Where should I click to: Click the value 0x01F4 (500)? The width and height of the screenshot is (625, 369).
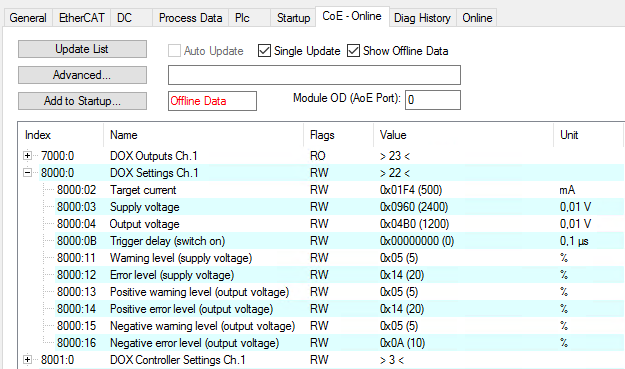(x=411, y=190)
